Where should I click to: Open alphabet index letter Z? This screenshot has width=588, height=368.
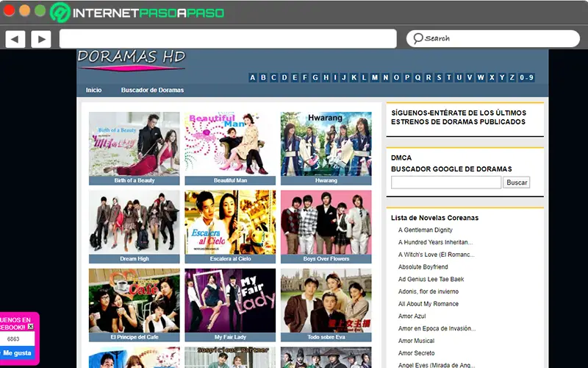(x=512, y=78)
